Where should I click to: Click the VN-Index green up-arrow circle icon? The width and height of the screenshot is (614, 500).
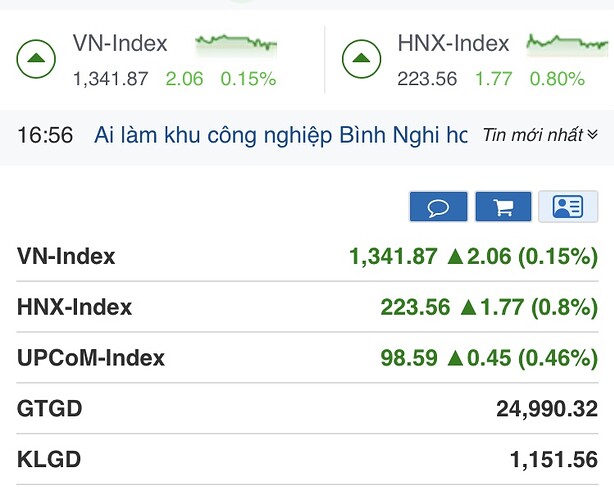pyautogui.click(x=36, y=59)
